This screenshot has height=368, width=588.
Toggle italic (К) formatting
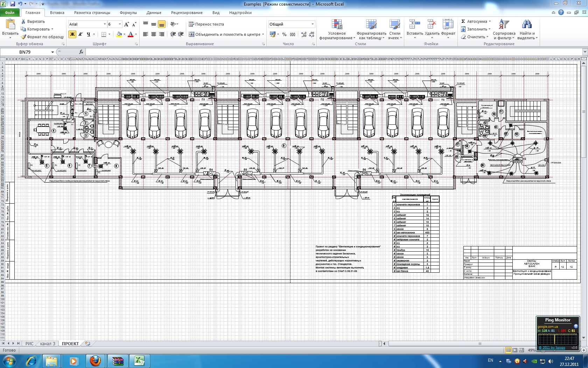80,34
